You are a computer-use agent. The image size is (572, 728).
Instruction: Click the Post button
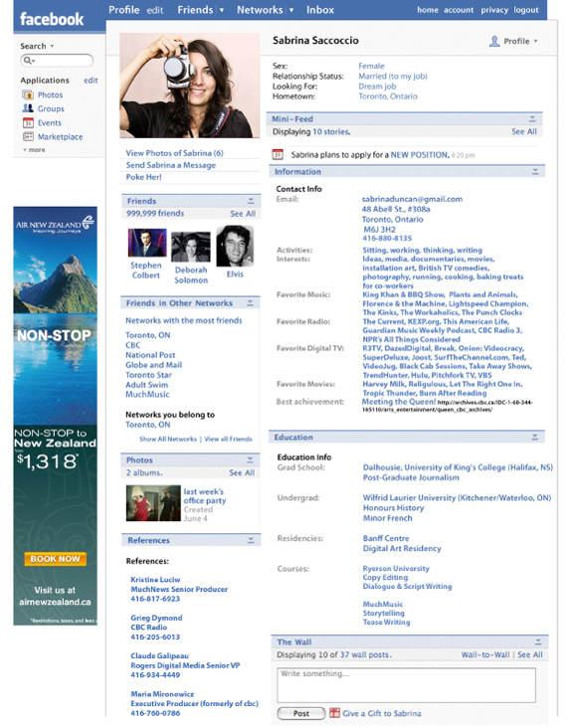301,713
